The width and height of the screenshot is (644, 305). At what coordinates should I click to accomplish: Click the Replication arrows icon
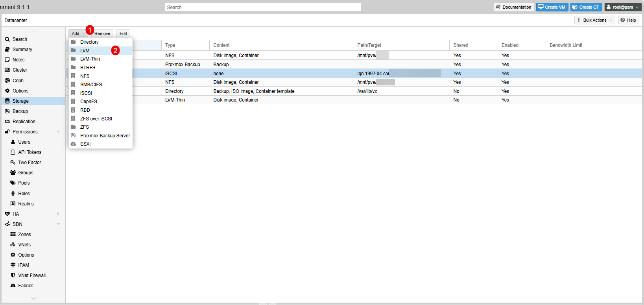[7, 122]
